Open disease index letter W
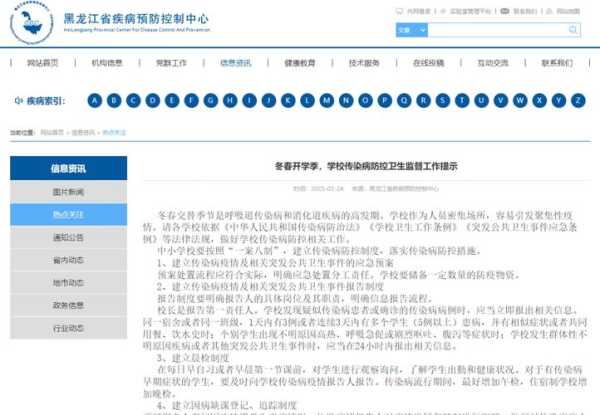The width and height of the screenshot is (600, 415). [520, 101]
